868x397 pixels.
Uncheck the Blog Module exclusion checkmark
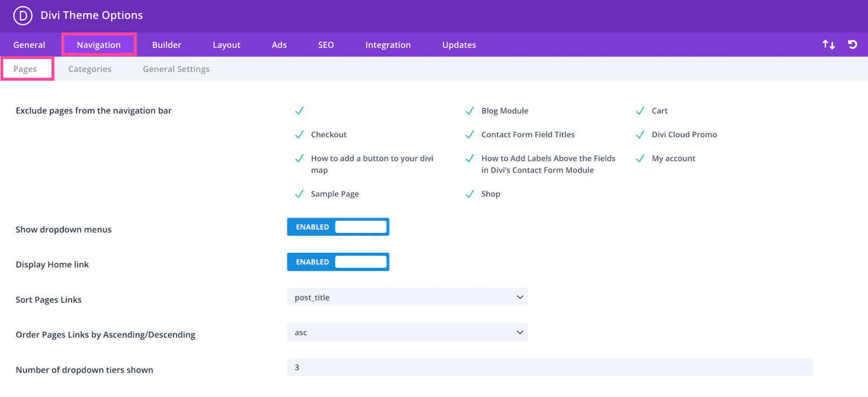(470, 110)
